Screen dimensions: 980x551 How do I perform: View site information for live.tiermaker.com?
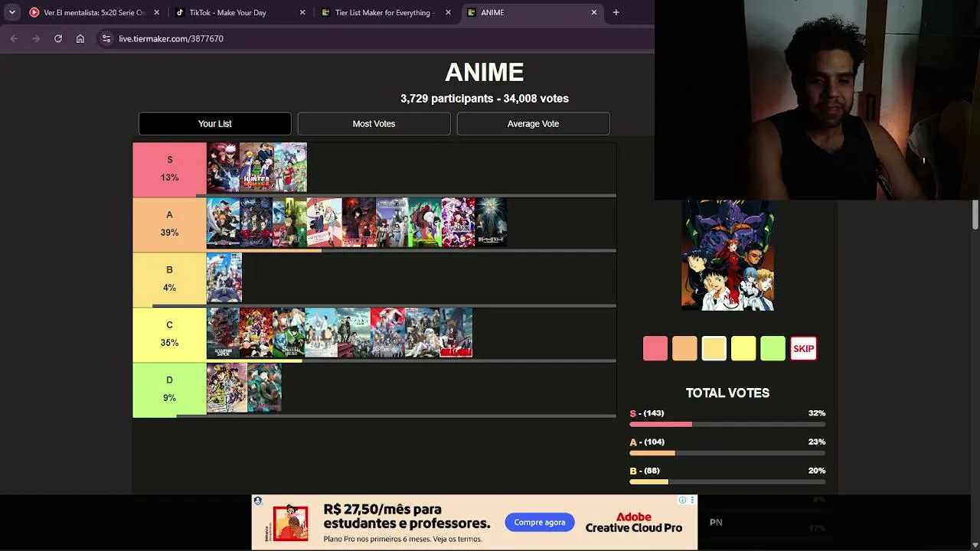[106, 38]
